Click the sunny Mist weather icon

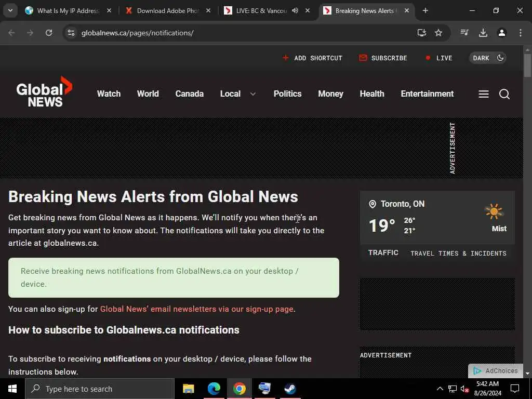494,212
